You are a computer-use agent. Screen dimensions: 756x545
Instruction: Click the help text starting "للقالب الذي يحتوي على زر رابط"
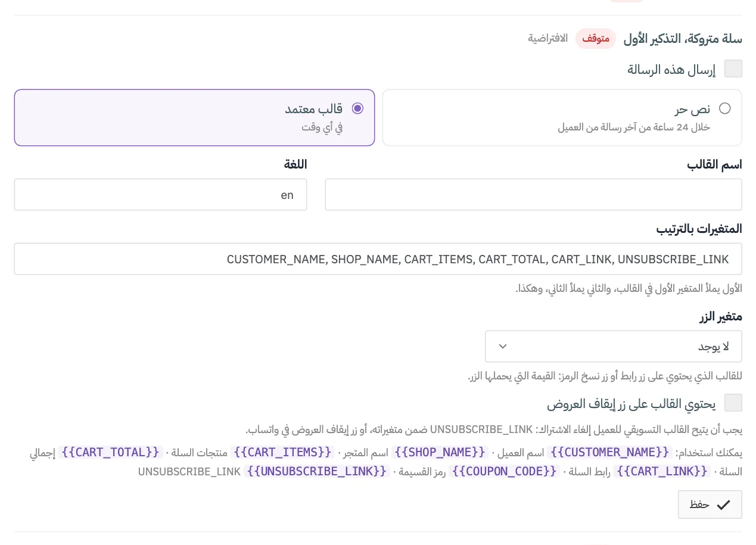[605, 376]
